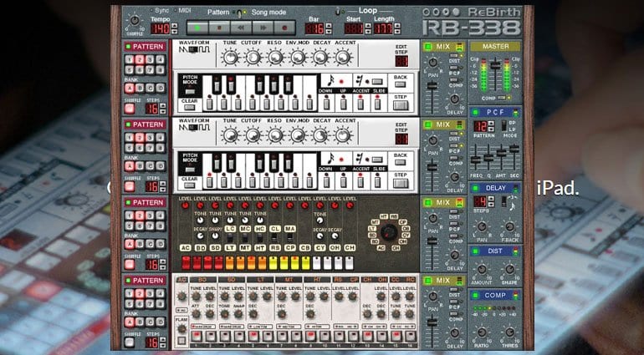Click the Env.Mod knob on second synth
The height and width of the screenshot is (355, 644).
pyautogui.click(x=299, y=135)
